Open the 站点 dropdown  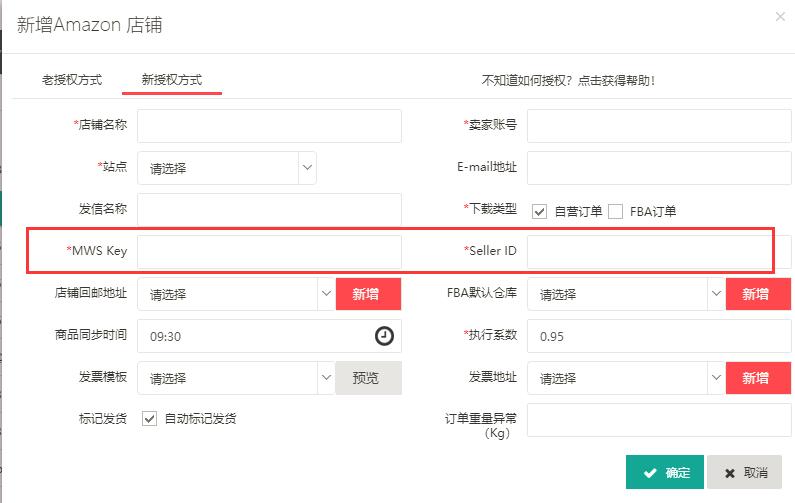(227, 168)
